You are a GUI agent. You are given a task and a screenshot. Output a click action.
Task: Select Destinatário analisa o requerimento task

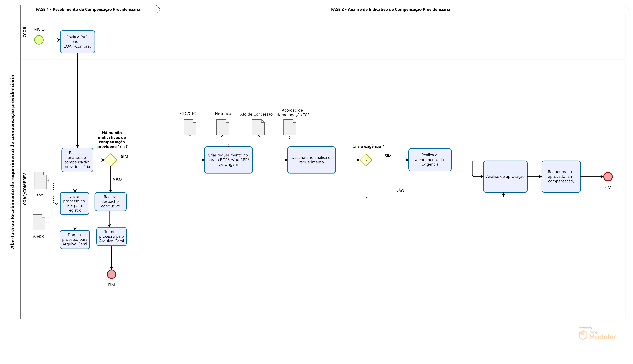[x=311, y=160]
